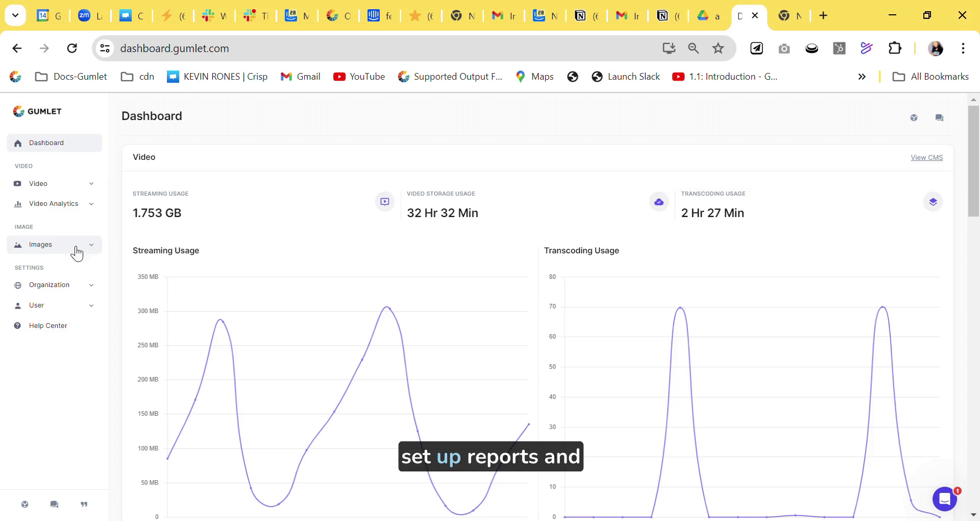The image size is (980, 521).
Task: Open the browser extensions puzzle icon
Action: click(x=895, y=49)
